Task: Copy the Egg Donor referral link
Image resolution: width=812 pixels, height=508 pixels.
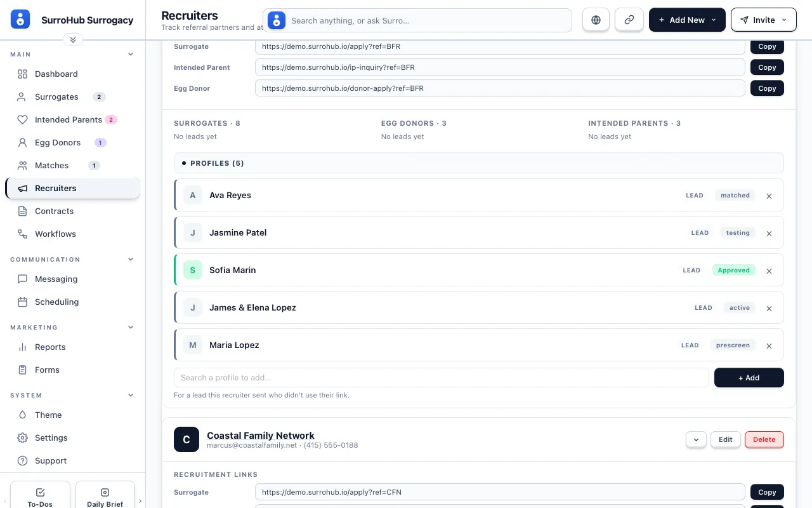Action: tap(767, 88)
